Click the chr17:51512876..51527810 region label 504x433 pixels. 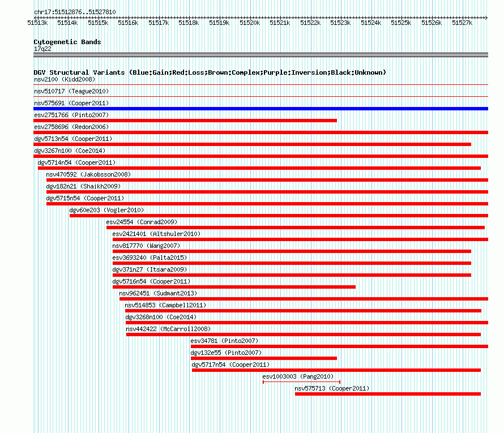[75, 12]
